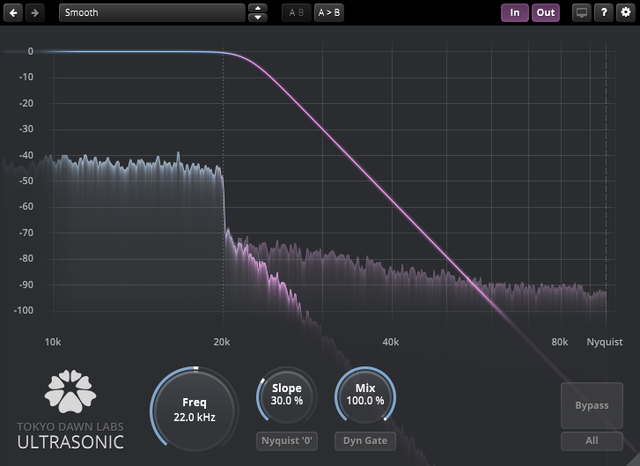Click the 40k frequency axis label

point(391,342)
